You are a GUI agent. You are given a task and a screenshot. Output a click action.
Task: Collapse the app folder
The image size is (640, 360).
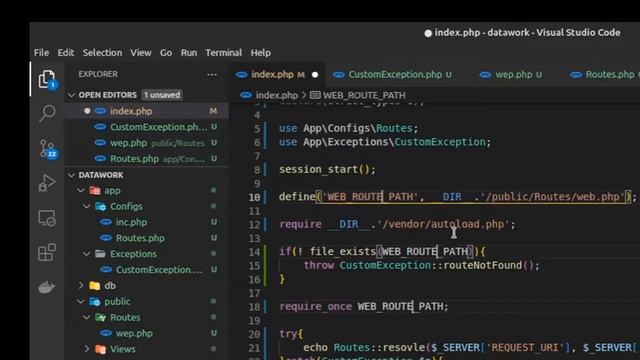pos(81,191)
